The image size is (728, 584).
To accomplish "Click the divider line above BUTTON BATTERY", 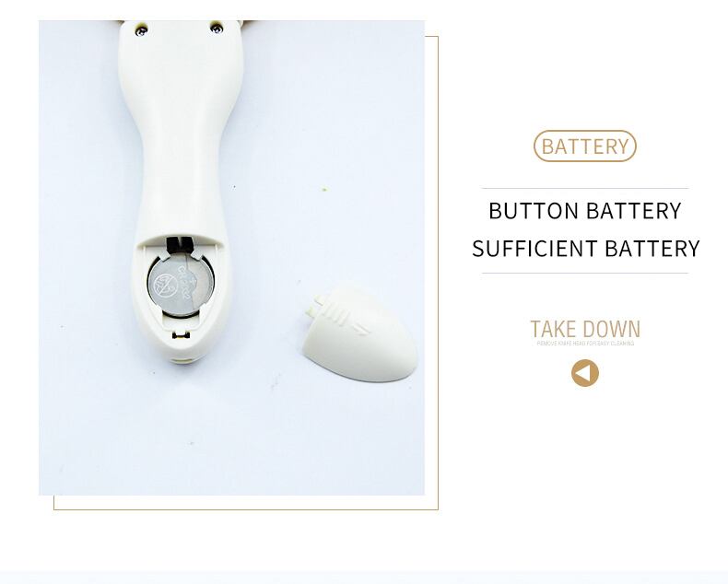I will 585,188.
